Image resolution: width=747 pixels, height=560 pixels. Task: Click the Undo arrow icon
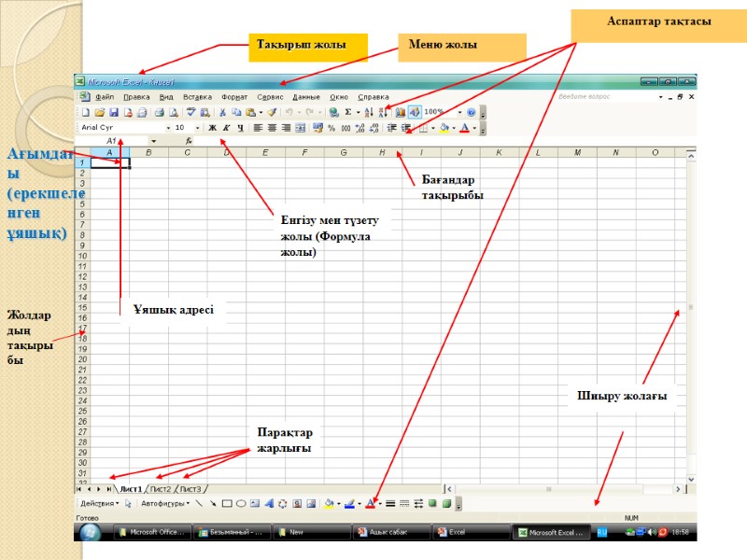click(289, 112)
